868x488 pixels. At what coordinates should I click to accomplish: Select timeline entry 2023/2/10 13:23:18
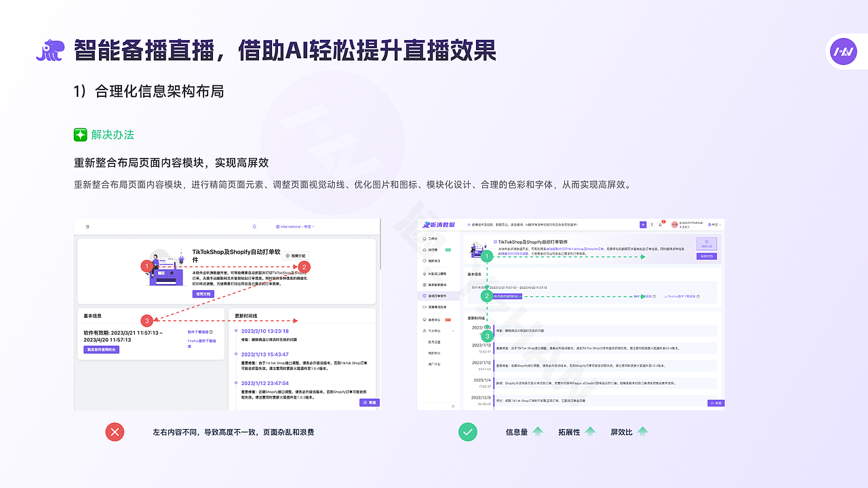265,331
